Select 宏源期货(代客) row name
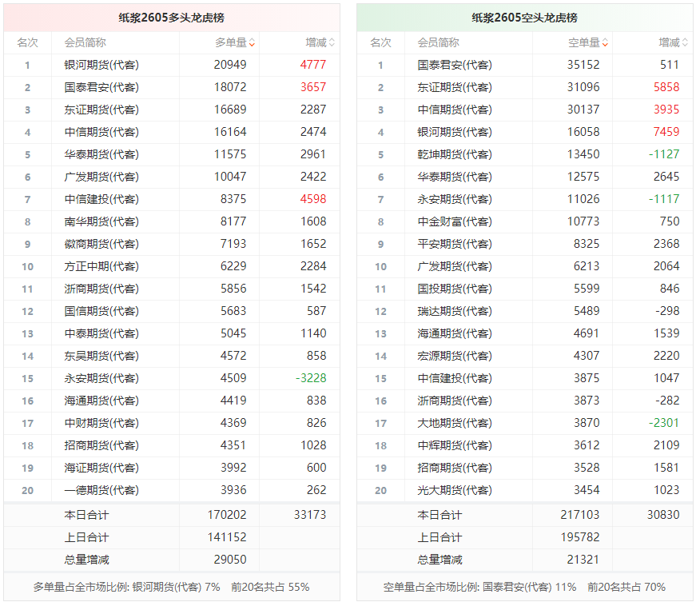This screenshot has width=700, height=606. (455, 356)
